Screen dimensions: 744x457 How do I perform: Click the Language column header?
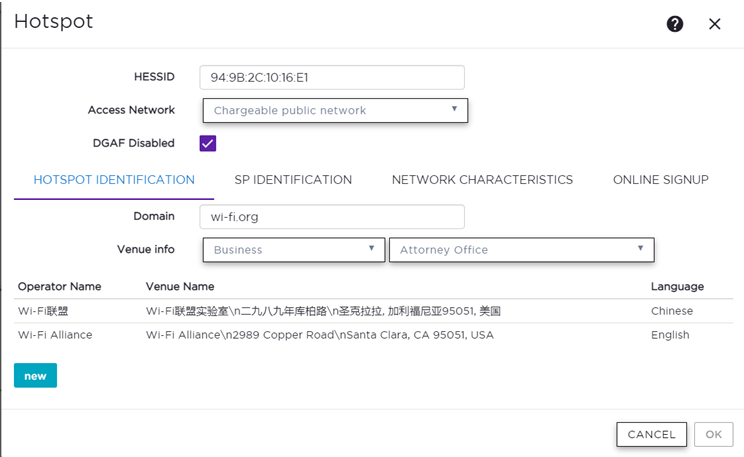[x=677, y=286]
